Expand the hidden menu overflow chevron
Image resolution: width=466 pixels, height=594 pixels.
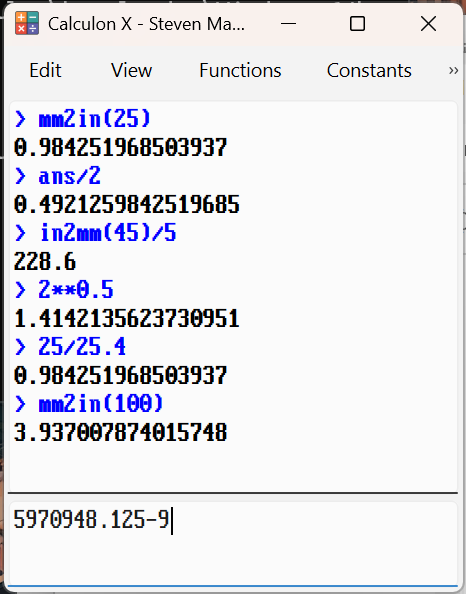(453, 71)
